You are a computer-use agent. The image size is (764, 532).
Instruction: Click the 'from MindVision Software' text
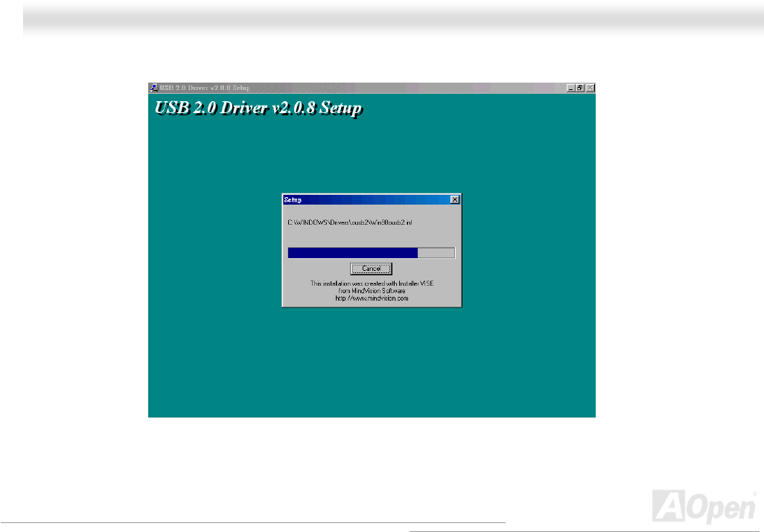tap(372, 291)
